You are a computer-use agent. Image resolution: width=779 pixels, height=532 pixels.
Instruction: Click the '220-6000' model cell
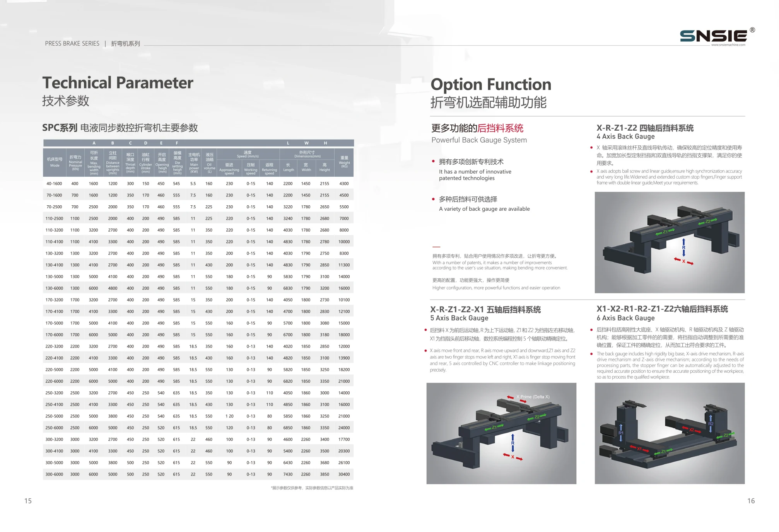(x=54, y=381)
